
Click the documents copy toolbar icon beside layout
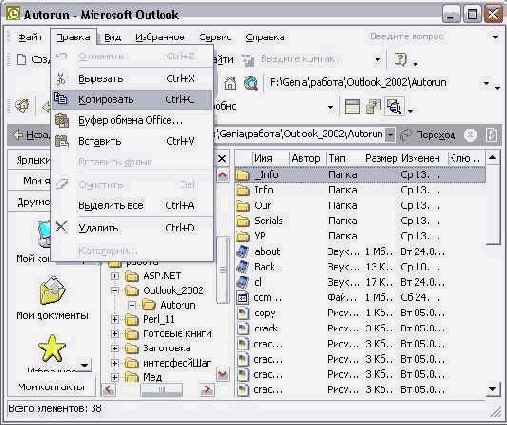pyautogui.click(x=373, y=107)
